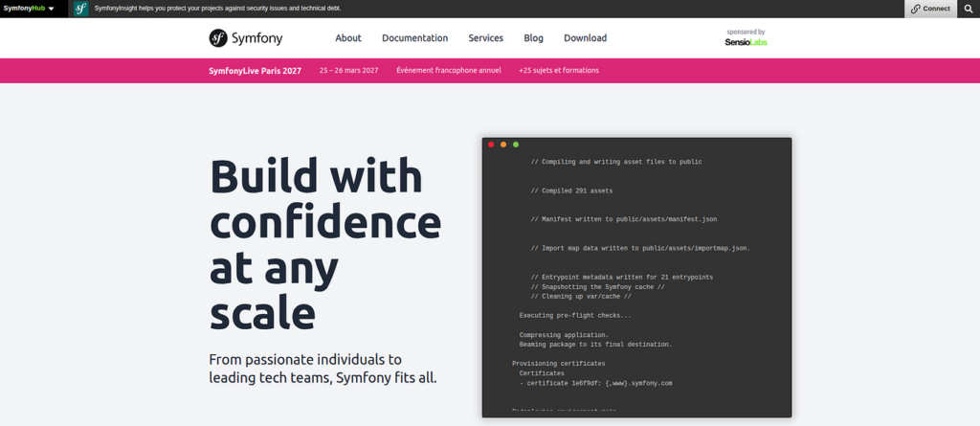The image size is (980, 426).
Task: Click the green terminal window dot
Action: point(516,145)
